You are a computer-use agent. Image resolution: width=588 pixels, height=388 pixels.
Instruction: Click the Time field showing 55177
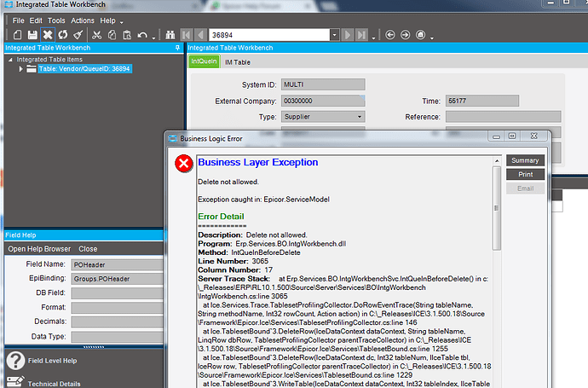click(x=481, y=101)
